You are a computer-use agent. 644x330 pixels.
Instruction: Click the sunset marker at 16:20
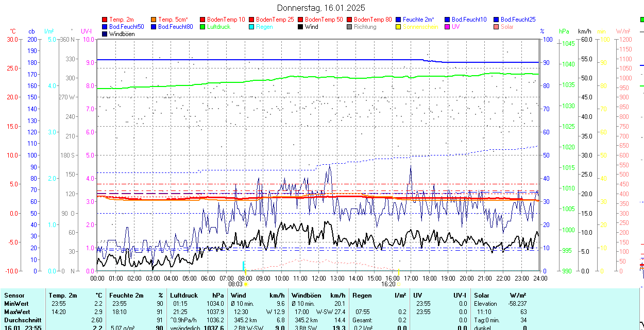[399, 284]
